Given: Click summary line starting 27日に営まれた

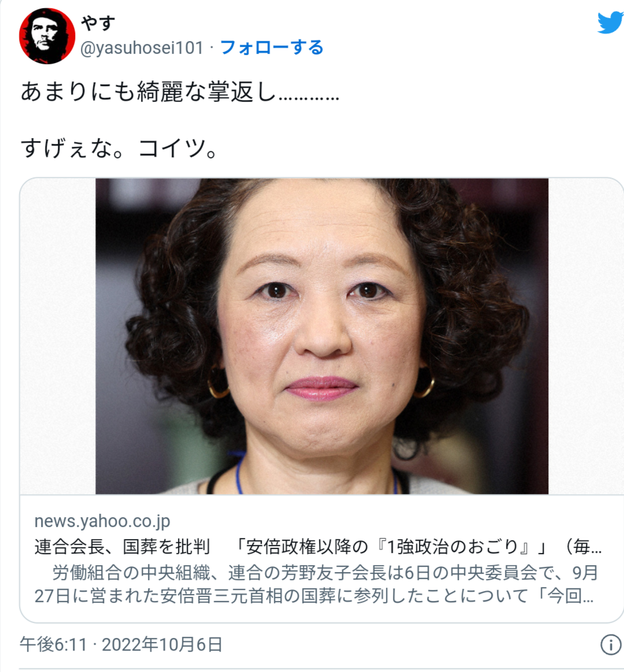Looking at the screenshot, I should point(314,596).
